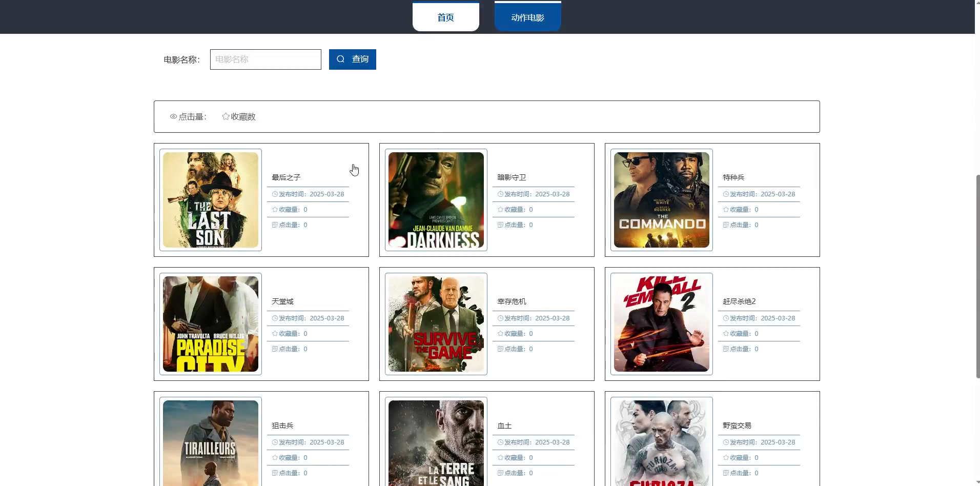
Task: Click star icon on 赶尽杀绝2 card
Action: (x=726, y=334)
